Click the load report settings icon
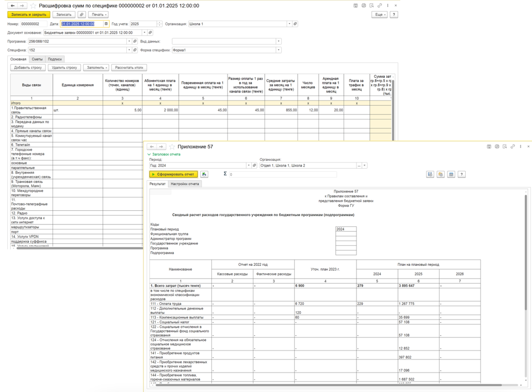The height and width of the screenshot is (392, 532). (441, 174)
